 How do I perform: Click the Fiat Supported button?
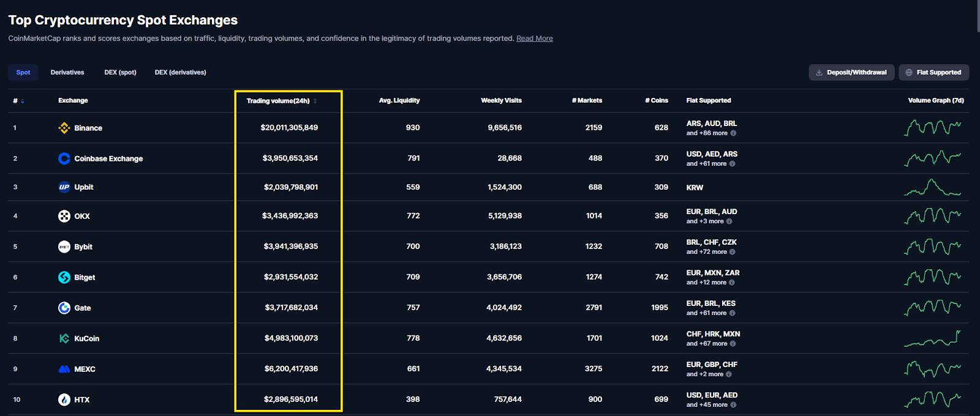tap(933, 72)
